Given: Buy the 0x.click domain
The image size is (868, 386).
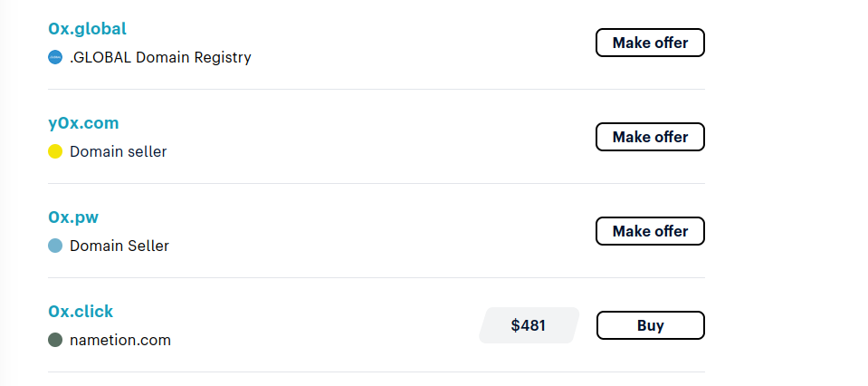Looking at the screenshot, I should coord(651,325).
